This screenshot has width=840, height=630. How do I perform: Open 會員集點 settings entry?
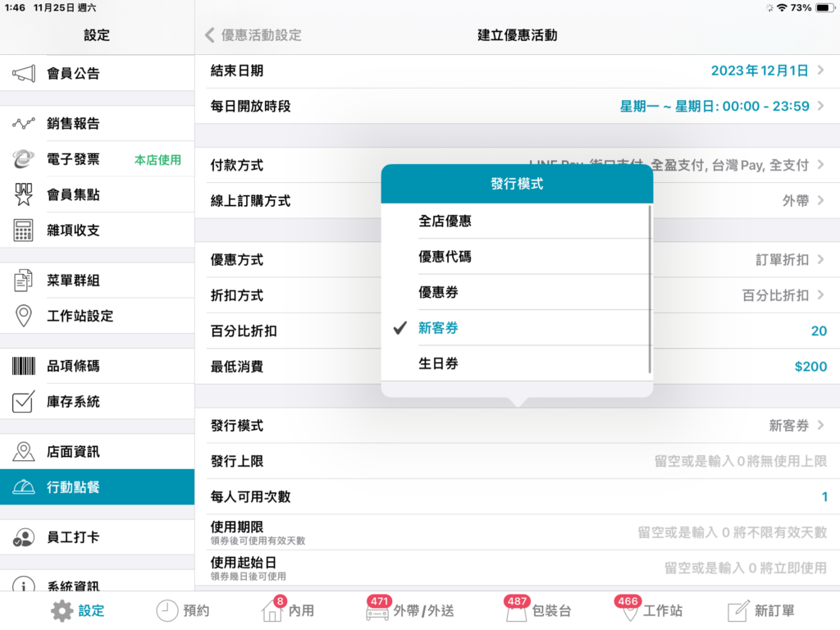point(97,194)
